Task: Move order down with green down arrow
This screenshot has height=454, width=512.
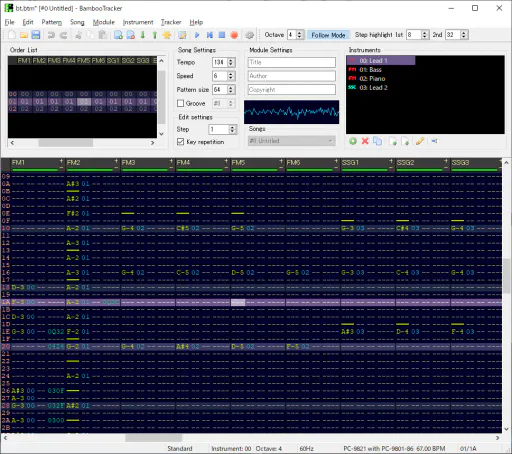Action: 143,35
